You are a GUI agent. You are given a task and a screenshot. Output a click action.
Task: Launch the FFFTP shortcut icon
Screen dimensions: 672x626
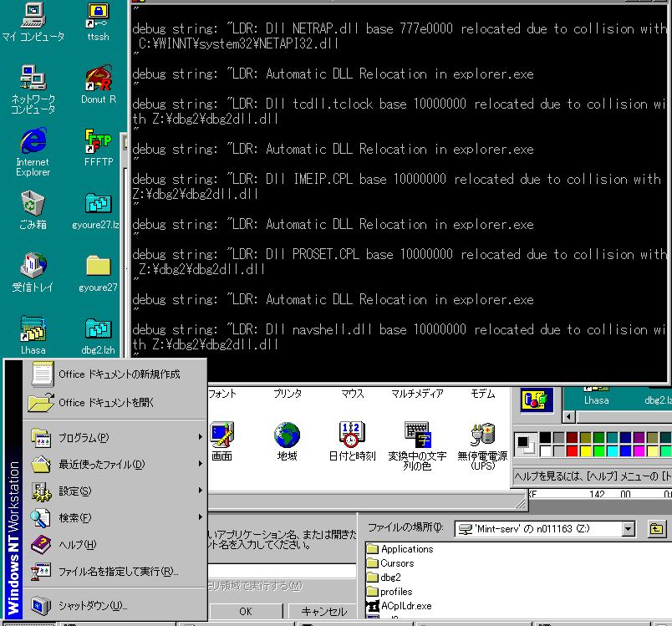[x=99, y=147]
